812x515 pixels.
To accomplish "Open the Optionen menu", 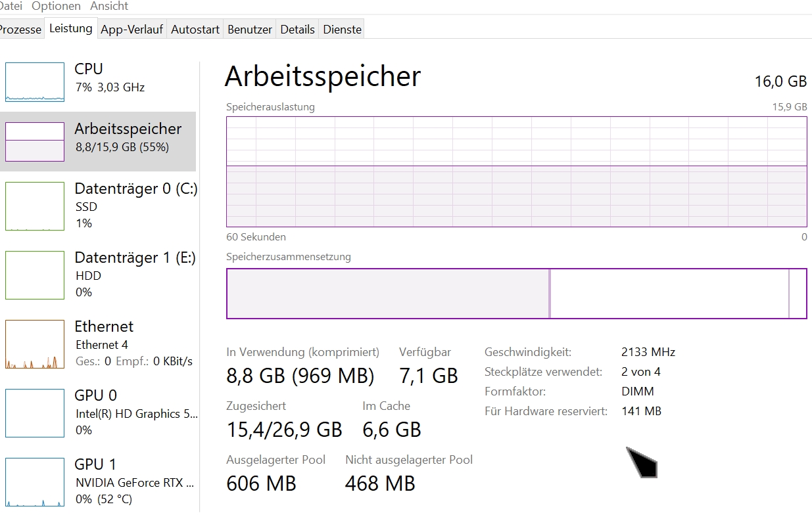I will pos(56,6).
